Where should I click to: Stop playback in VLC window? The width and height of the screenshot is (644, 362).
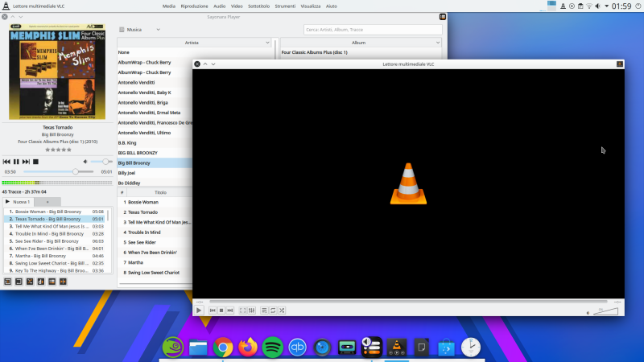(x=221, y=311)
